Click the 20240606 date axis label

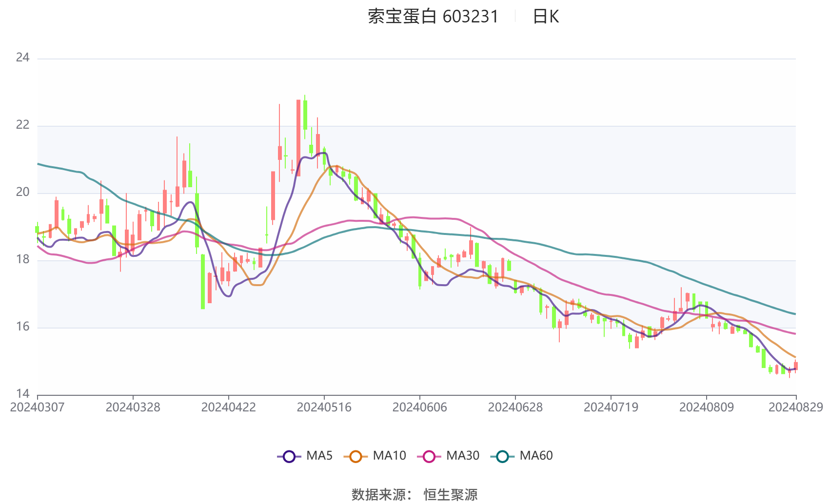[419, 407]
